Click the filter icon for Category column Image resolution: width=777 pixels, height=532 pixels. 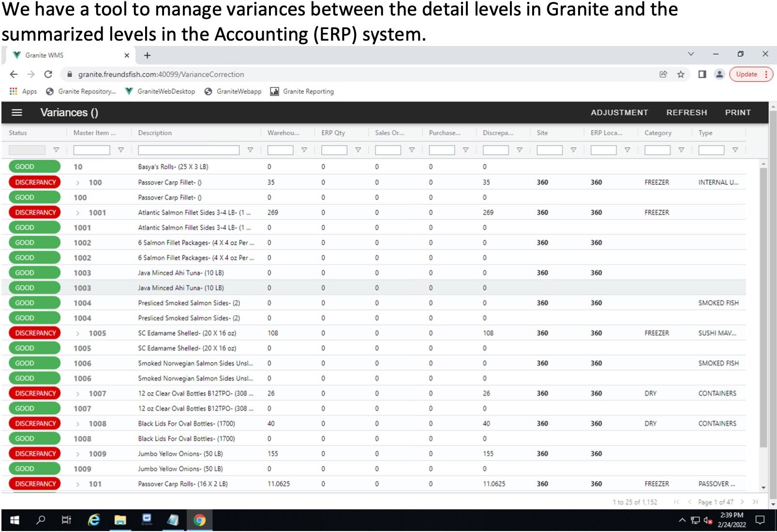click(681, 150)
